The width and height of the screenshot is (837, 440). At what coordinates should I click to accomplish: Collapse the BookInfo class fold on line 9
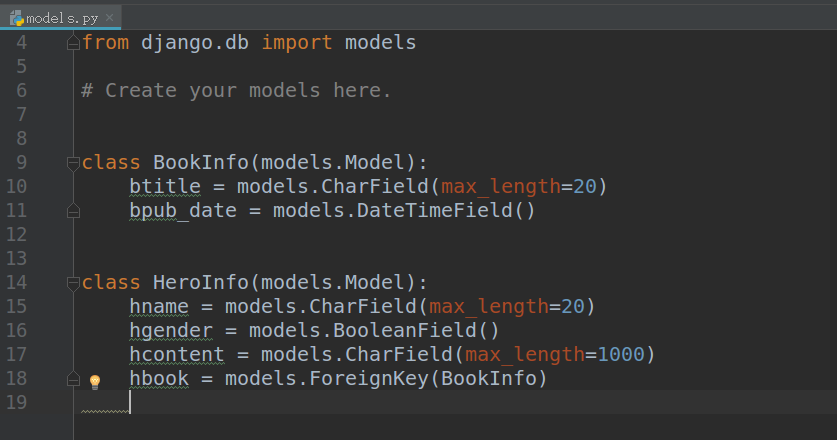point(73,163)
